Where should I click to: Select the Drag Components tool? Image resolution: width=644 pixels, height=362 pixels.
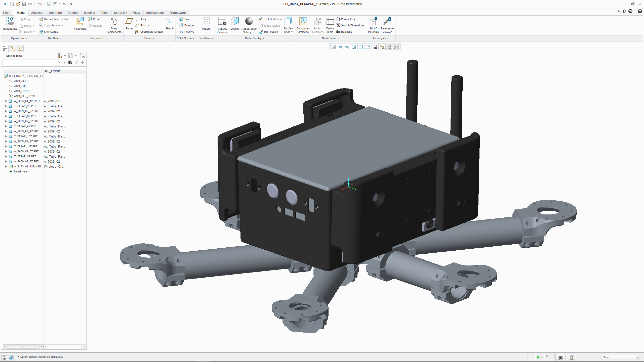pyautogui.click(x=114, y=22)
